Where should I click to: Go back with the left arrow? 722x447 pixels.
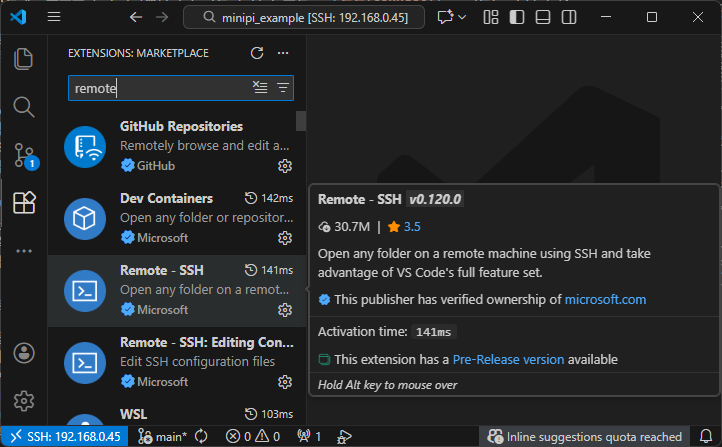[136, 17]
